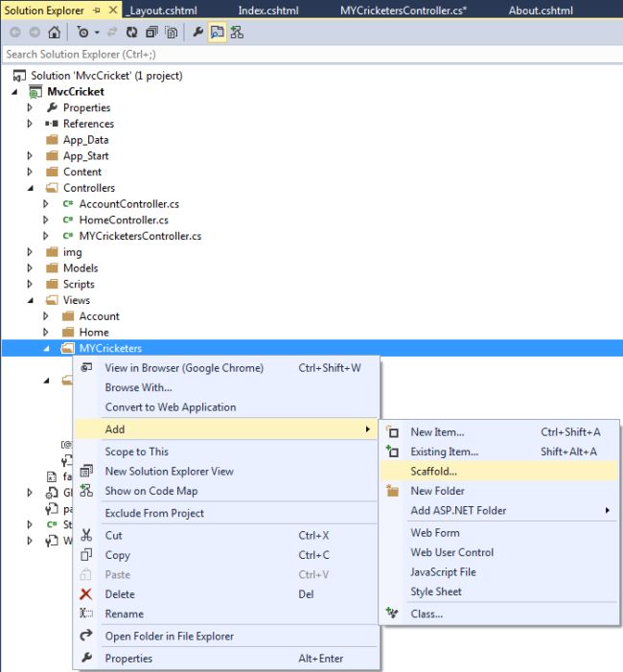Click Sync with Active Document icon

click(112, 33)
